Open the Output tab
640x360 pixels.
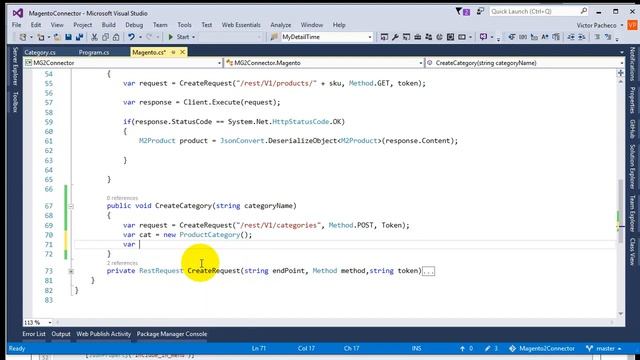click(x=61, y=334)
